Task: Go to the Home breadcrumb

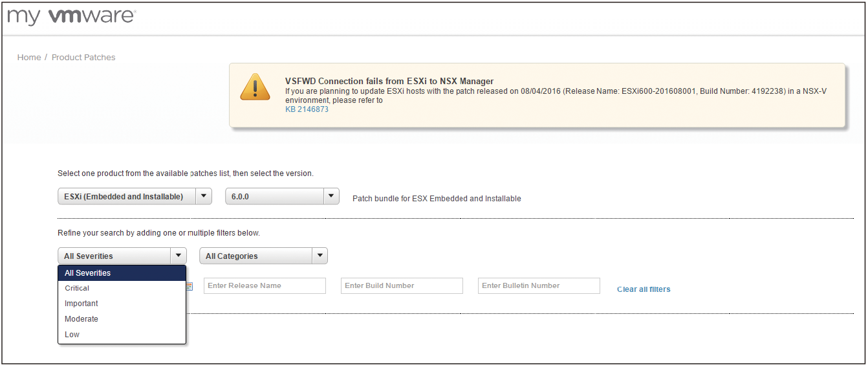Action: coord(29,57)
